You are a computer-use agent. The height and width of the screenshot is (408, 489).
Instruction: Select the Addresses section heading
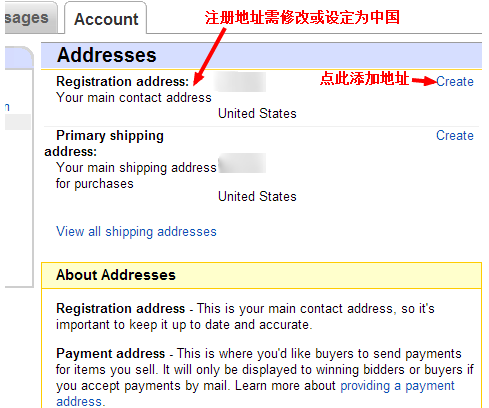pyautogui.click(x=107, y=55)
